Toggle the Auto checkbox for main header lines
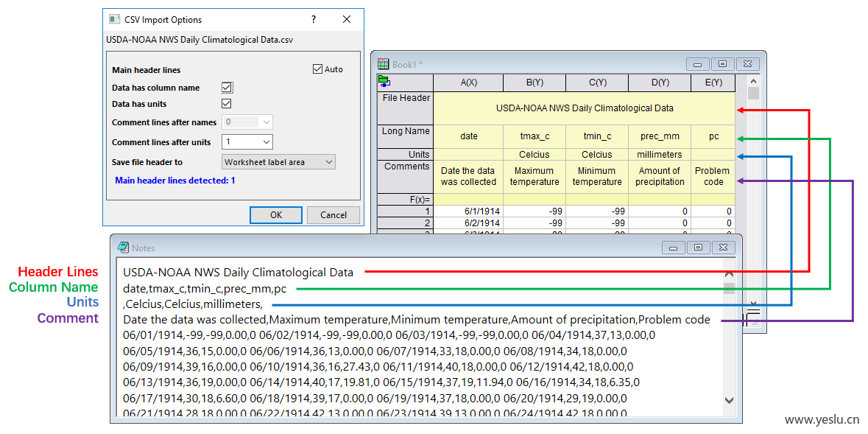868x434 pixels. (317, 69)
